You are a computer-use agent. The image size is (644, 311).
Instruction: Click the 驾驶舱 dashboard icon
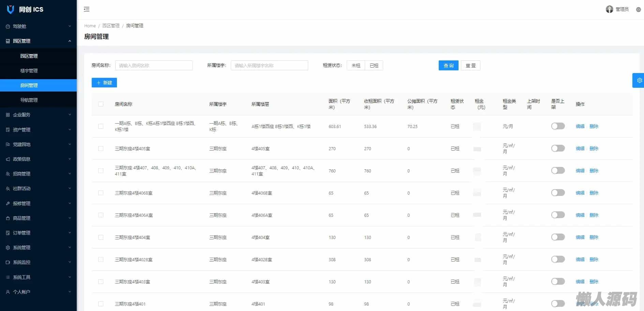tap(8, 26)
